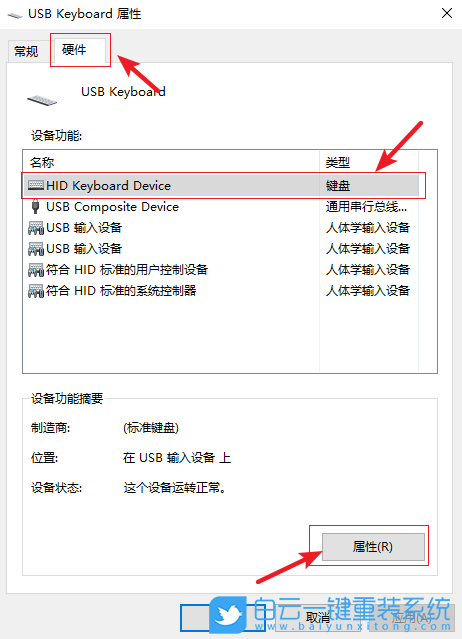Image resolution: width=462 pixels, height=639 pixels.
Task: Click the 名称 column header
Action: coord(171,162)
